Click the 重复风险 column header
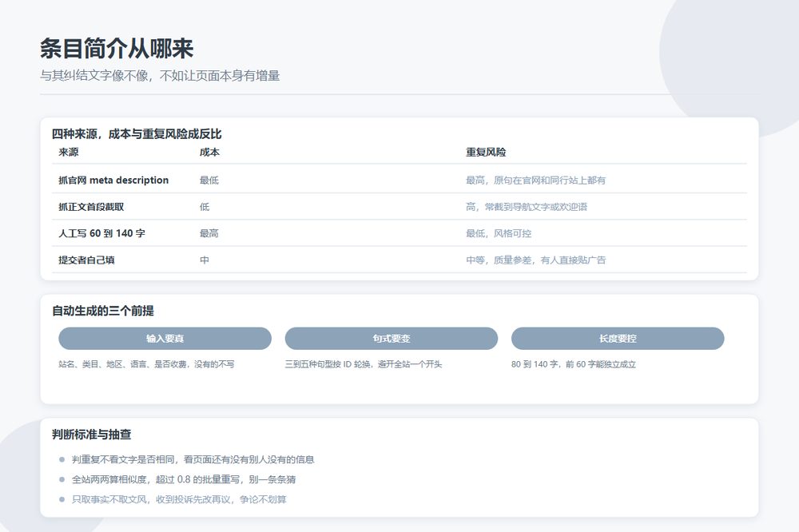The image size is (799, 532). [486, 152]
